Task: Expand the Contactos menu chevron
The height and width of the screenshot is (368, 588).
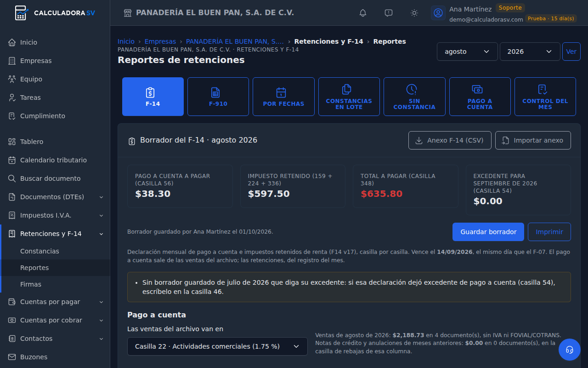Action: (x=101, y=339)
